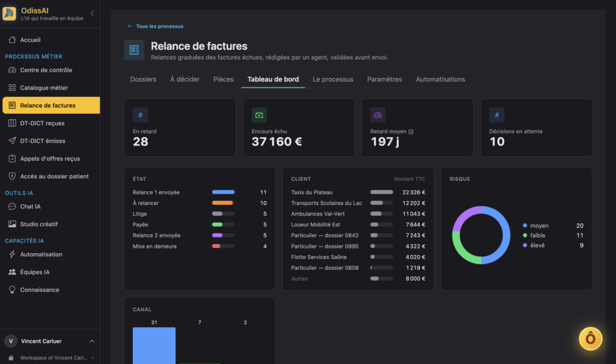This screenshot has width=616, height=364.
Task: Open the floating assistant button
Action: pos(591,339)
